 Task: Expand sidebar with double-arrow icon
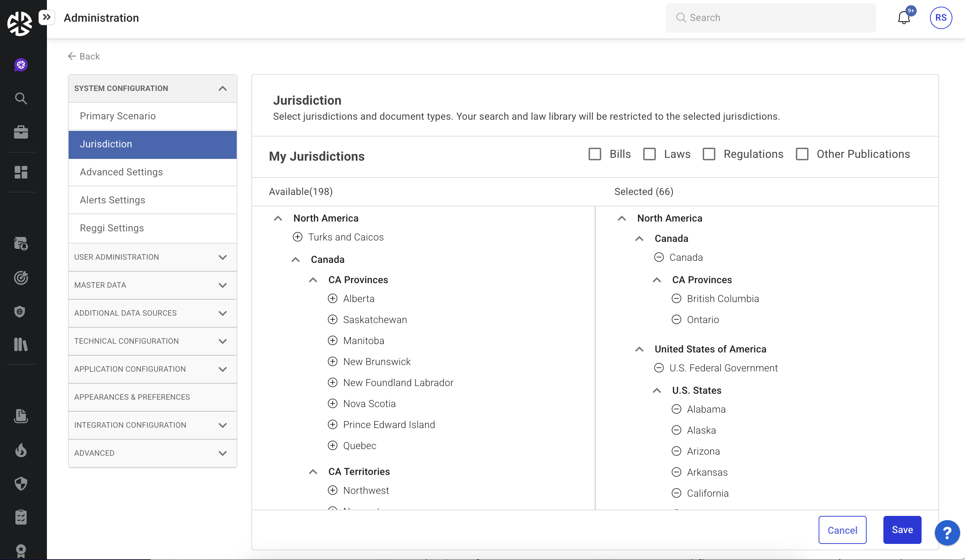[47, 17]
